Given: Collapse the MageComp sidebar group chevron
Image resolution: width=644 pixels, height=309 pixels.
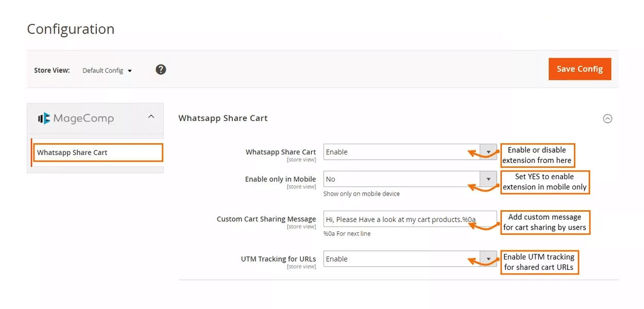Looking at the screenshot, I should (x=151, y=117).
